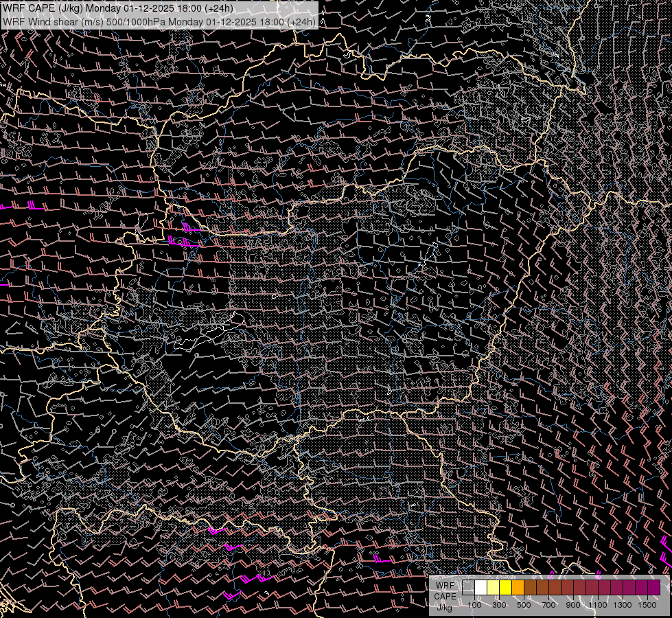Image resolution: width=672 pixels, height=618 pixels.
Task: Click the CAPE label in legend
Action: pyautogui.click(x=445, y=597)
